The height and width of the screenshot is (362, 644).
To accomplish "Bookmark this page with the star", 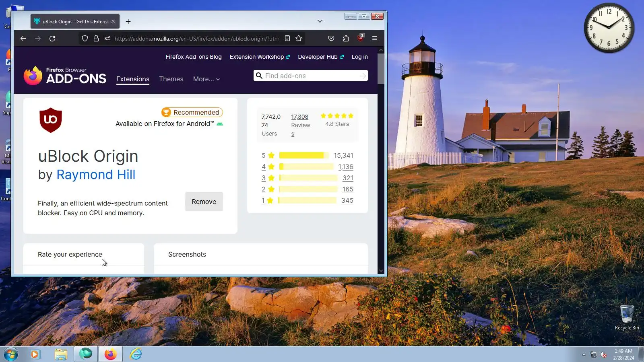I will pyautogui.click(x=299, y=39).
